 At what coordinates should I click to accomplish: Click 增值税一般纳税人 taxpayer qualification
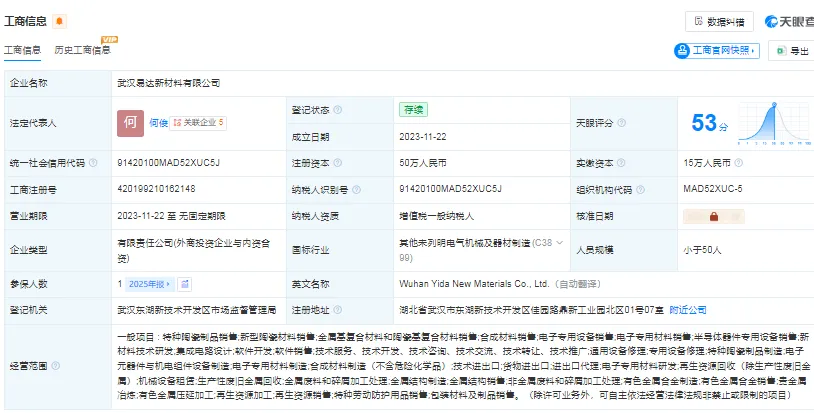[x=437, y=216]
